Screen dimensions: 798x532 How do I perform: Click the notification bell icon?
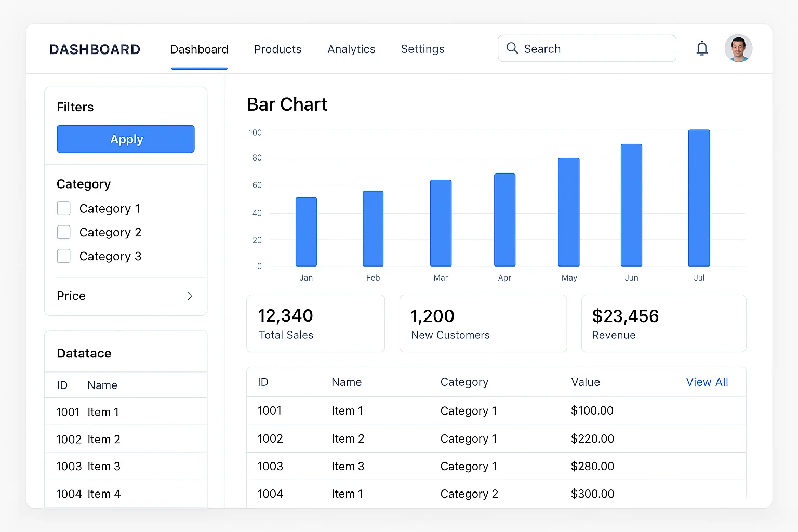point(702,48)
